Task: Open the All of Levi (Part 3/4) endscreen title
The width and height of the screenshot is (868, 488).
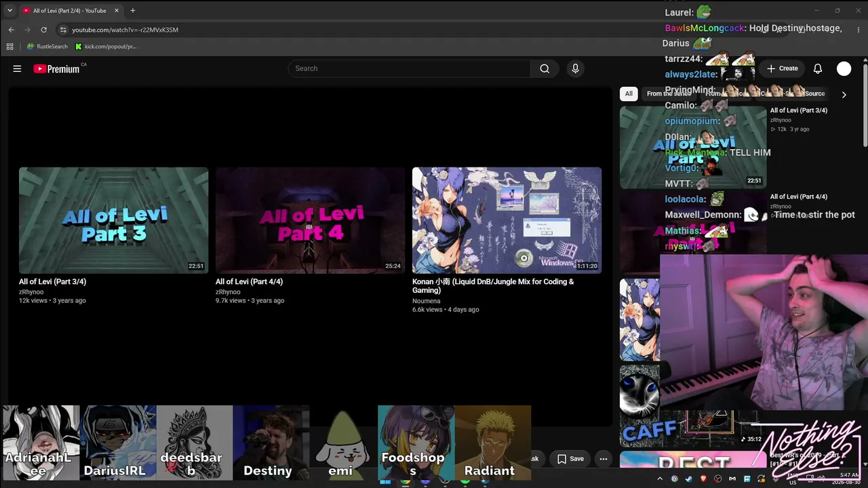Action: (53, 282)
